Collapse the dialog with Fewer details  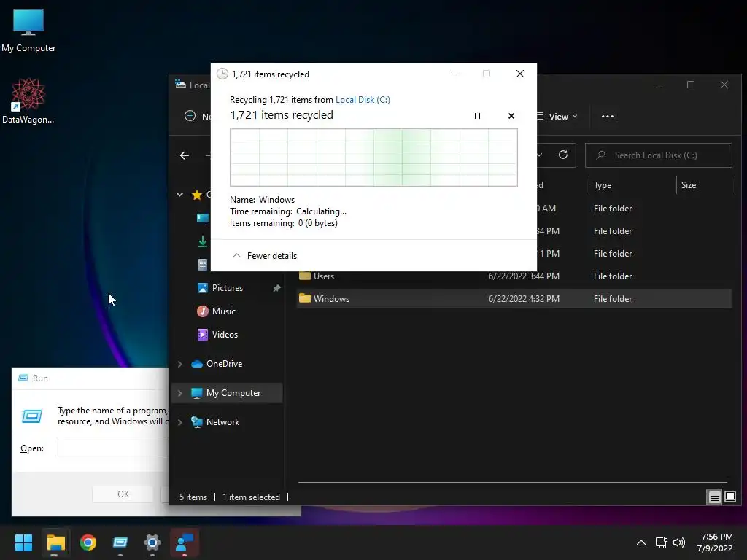click(264, 256)
